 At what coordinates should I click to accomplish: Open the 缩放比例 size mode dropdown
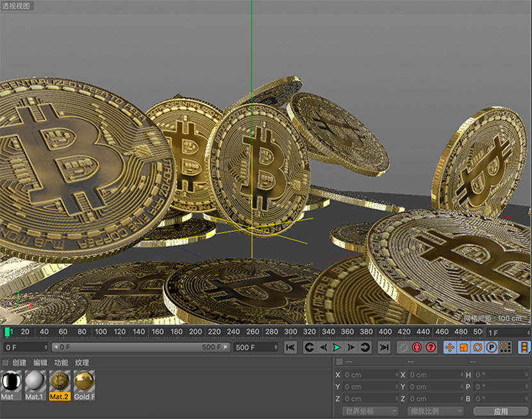(x=435, y=411)
